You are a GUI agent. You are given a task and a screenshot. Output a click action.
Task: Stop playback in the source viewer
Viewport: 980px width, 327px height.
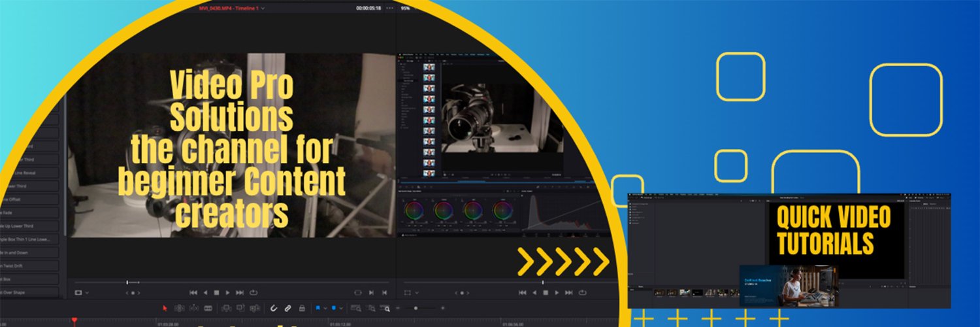tap(216, 292)
